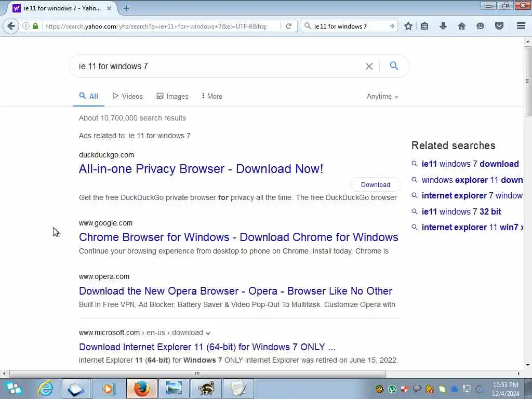This screenshot has width=532, height=399.
Task: Select related search internet explorer 11 win7
Action: (472, 227)
